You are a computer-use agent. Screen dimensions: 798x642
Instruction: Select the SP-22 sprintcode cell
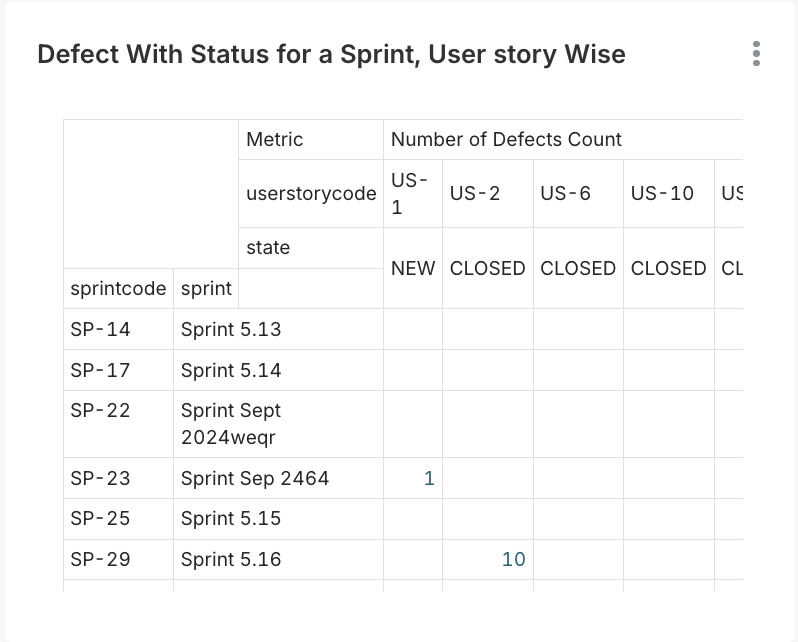point(101,411)
